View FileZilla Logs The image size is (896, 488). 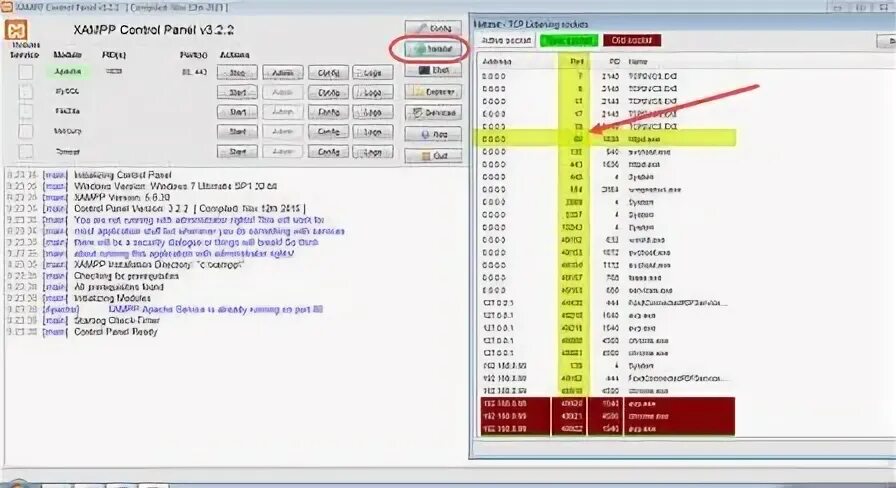point(373,112)
